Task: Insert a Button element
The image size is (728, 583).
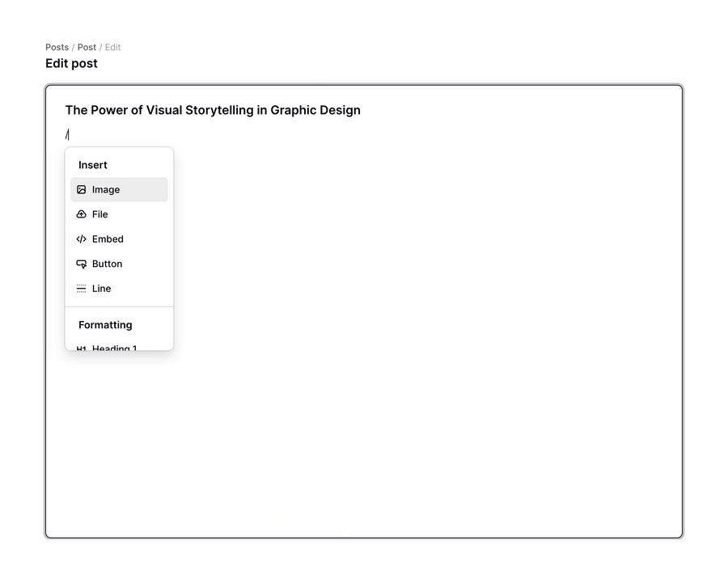Action: click(x=108, y=263)
